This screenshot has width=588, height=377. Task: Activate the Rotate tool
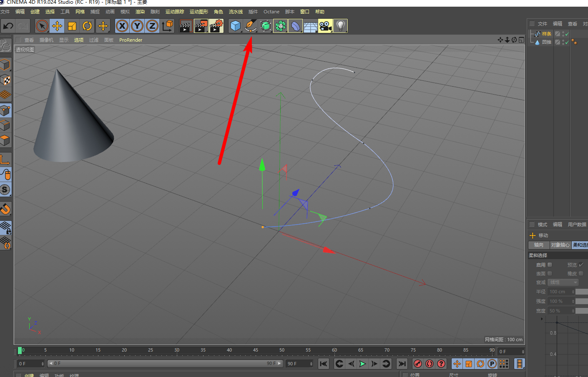87,26
